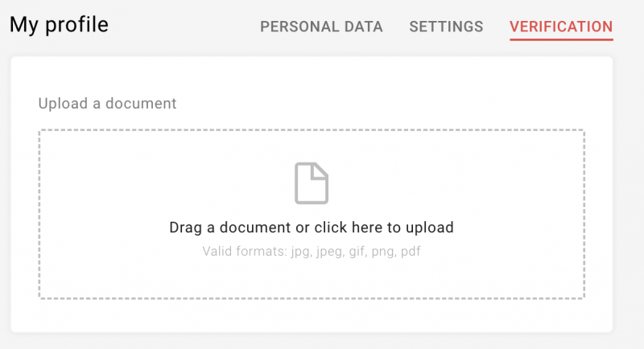This screenshot has height=349, width=644.
Task: Click the document file icon
Action: [x=312, y=183]
